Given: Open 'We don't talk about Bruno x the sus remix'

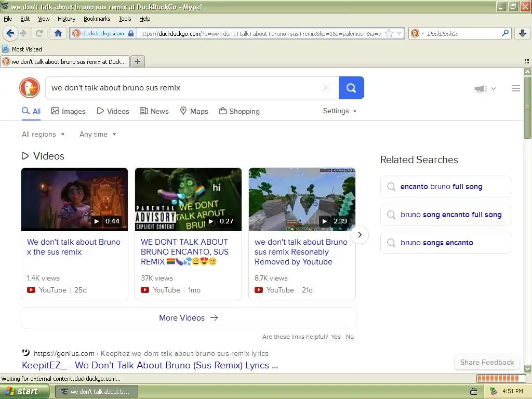Looking at the screenshot, I should (74, 247).
